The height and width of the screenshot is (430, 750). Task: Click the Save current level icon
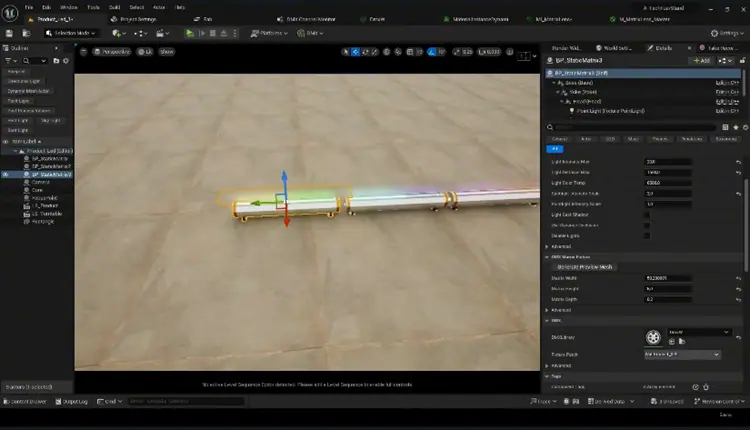(9, 33)
